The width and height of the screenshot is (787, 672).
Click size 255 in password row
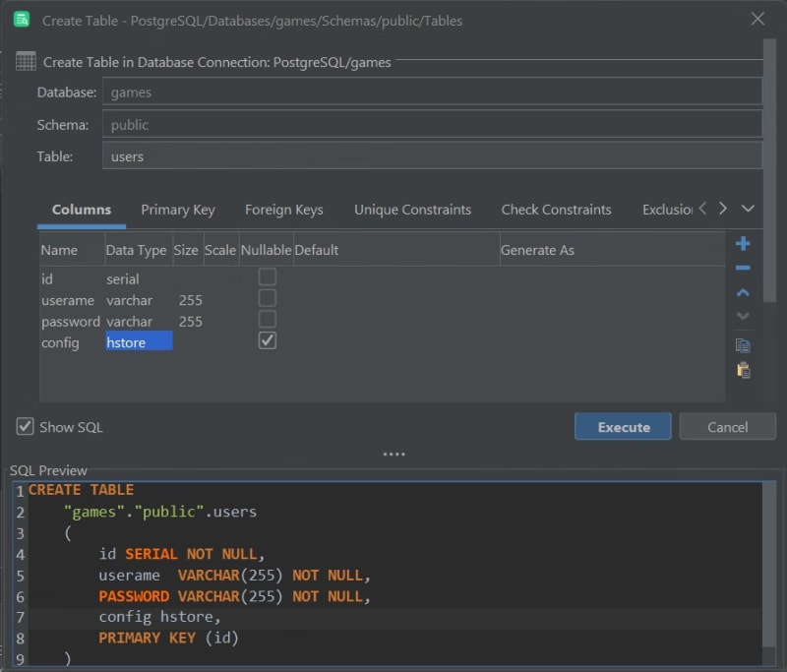[190, 321]
